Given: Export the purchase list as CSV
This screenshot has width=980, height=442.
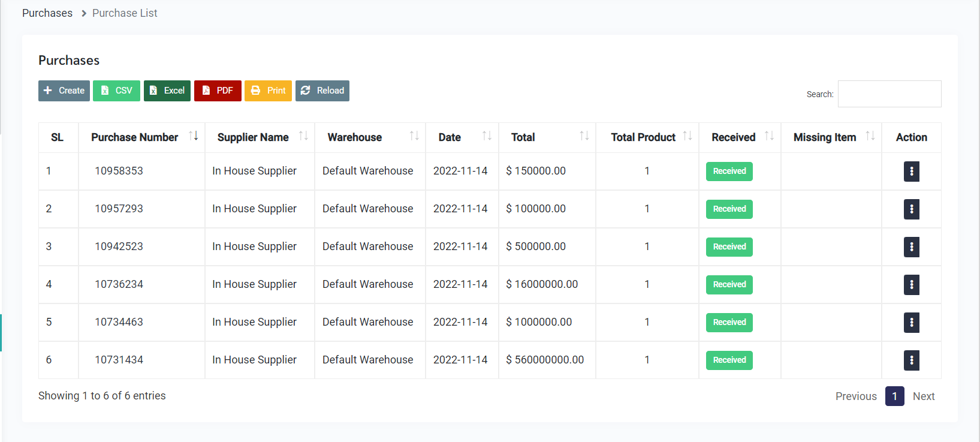Looking at the screenshot, I should (116, 91).
